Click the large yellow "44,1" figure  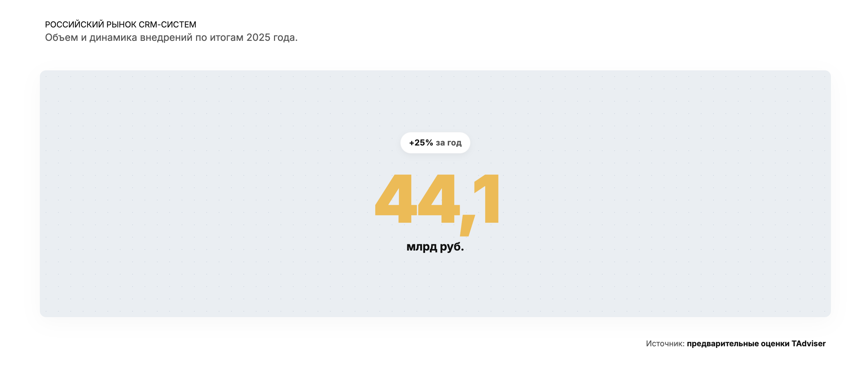coord(437,199)
